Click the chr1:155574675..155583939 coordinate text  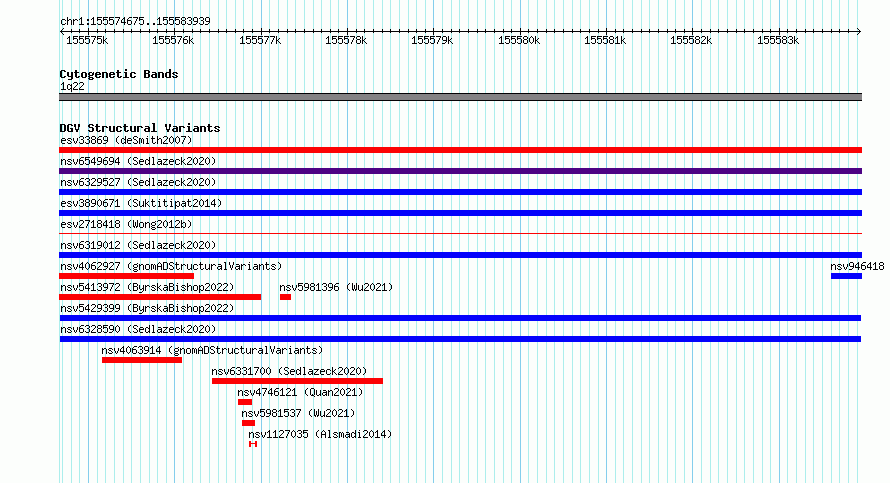tap(135, 21)
